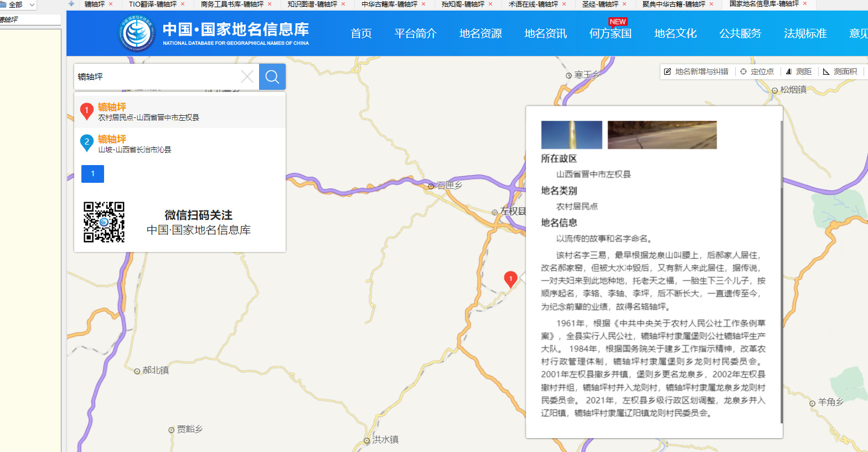Click page 1 pagination button

[92, 174]
